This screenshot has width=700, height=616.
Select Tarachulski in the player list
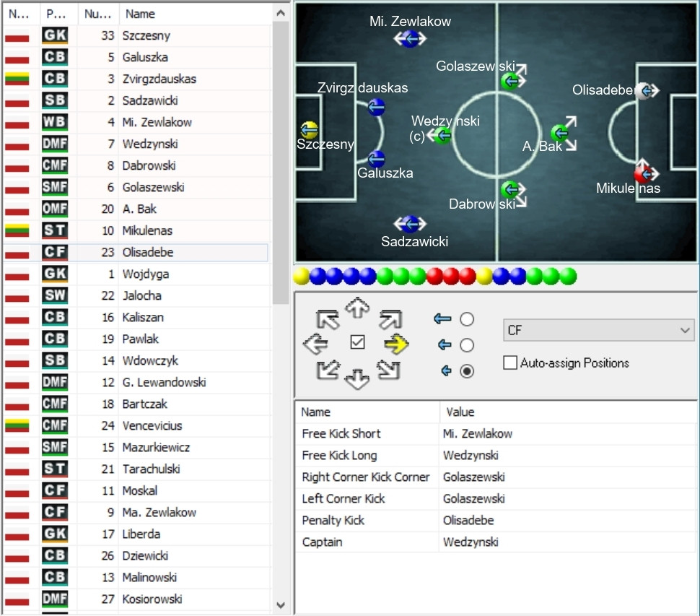(136, 469)
